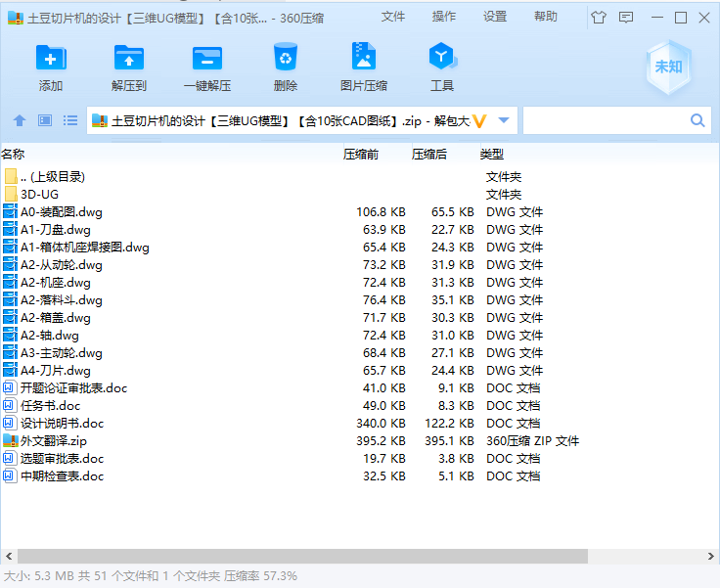Click the 删除 (Delete) trash icon
The height and width of the screenshot is (588, 720).
click(x=285, y=57)
